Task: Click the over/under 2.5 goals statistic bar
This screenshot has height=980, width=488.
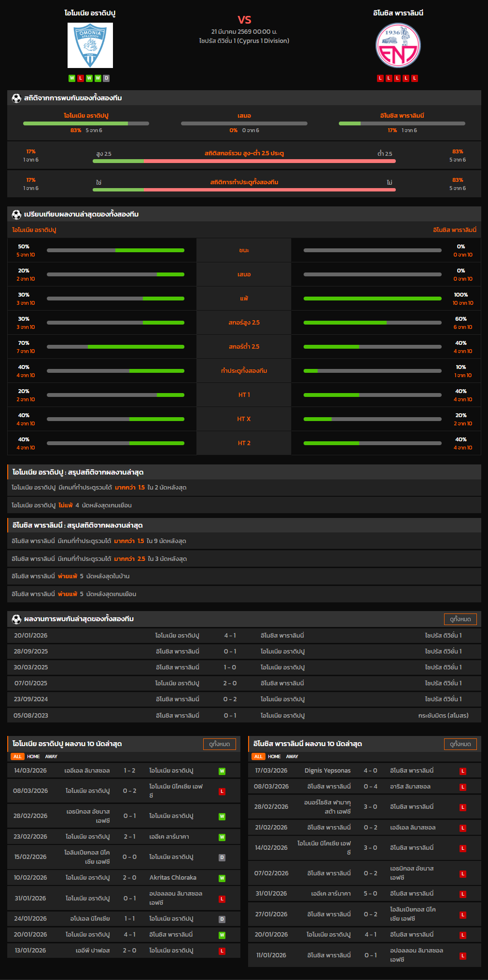Action: [x=244, y=161]
